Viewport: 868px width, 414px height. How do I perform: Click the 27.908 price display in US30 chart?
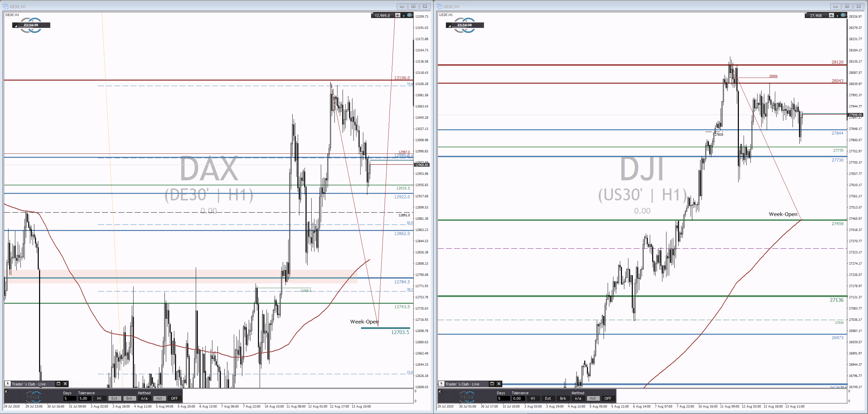[816, 15]
